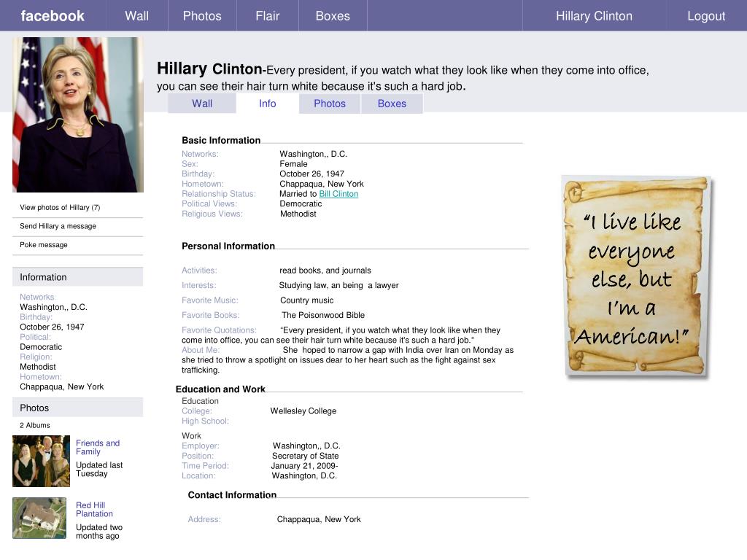Viewport: 747px width, 560px height.
Task: Open Photos in the top navigation bar
Action: pyautogui.click(x=202, y=16)
